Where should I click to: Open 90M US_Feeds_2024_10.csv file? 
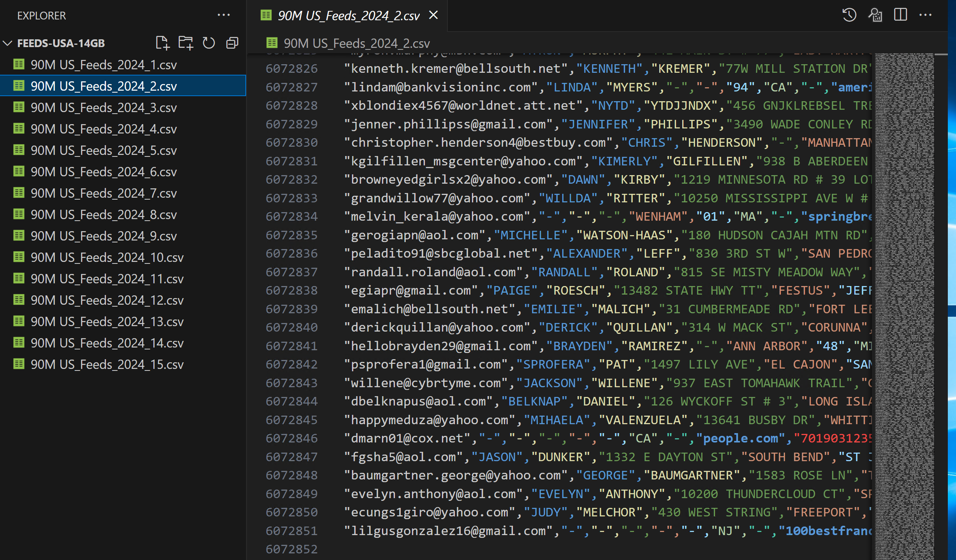[x=107, y=257]
